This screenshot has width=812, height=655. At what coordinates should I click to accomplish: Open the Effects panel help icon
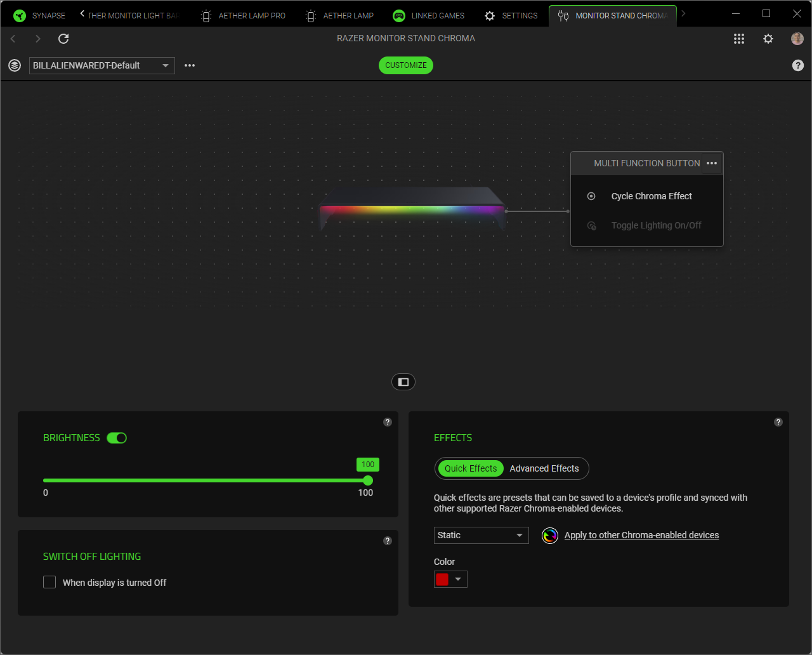click(778, 422)
